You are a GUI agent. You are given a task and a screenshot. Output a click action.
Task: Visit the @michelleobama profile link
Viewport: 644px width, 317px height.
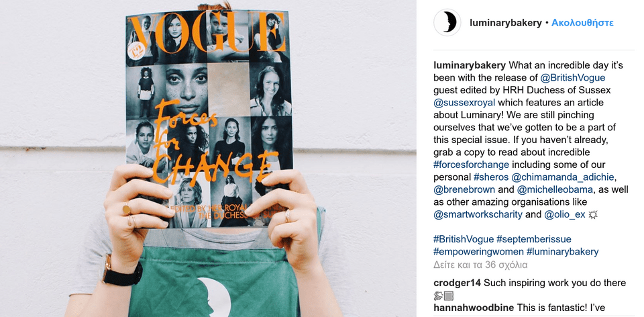pyautogui.click(x=555, y=189)
